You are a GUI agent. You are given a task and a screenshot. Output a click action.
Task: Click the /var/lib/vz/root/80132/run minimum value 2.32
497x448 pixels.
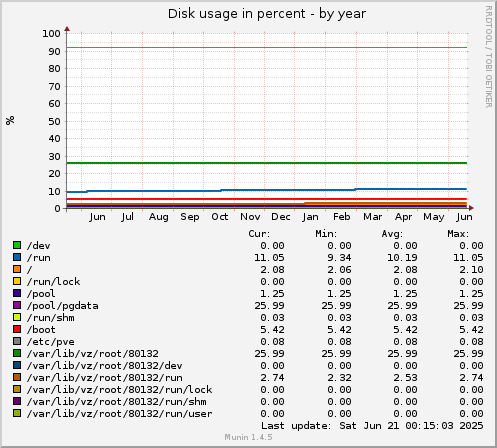click(x=339, y=378)
